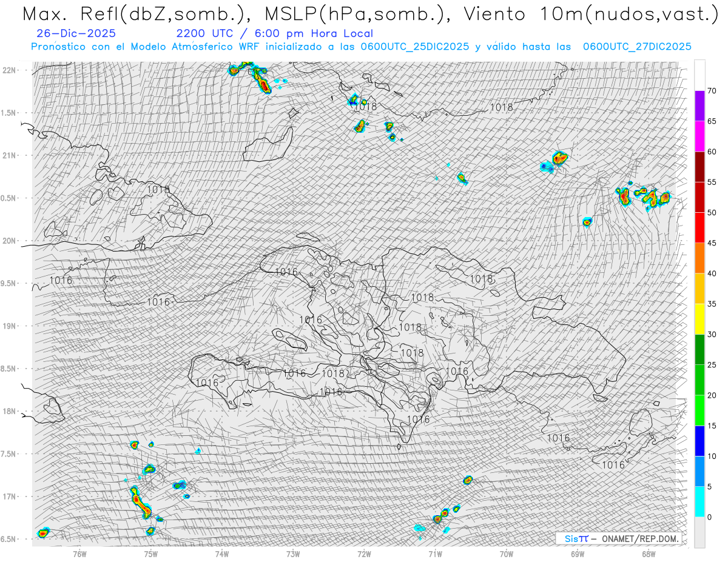Select the 74W longitude axis label
Image resolution: width=728 pixels, height=562 pixels.
point(221,553)
